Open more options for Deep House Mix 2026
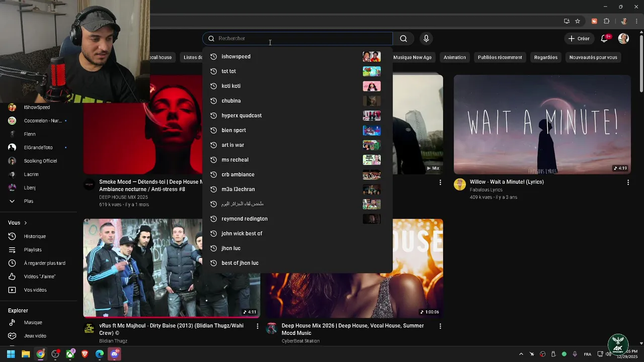This screenshot has height=362, width=644. (x=440, y=326)
